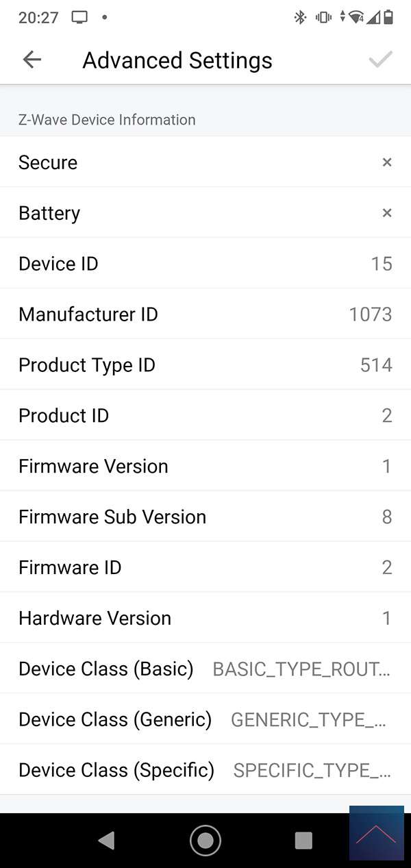Tap the Firmware Sub Version entry
411x868 pixels.
[206, 517]
